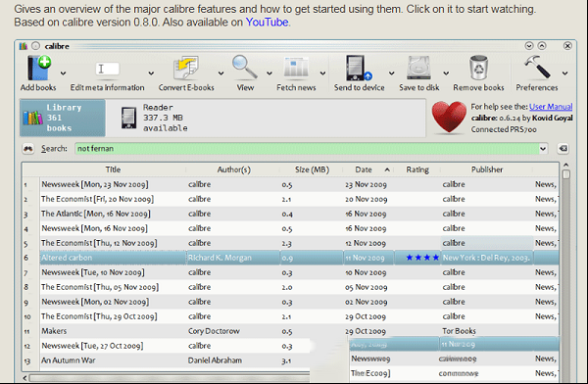Screen dimensions: 588x384
Task: Expand Convert E-books dropdown arrow
Action: pos(221,73)
